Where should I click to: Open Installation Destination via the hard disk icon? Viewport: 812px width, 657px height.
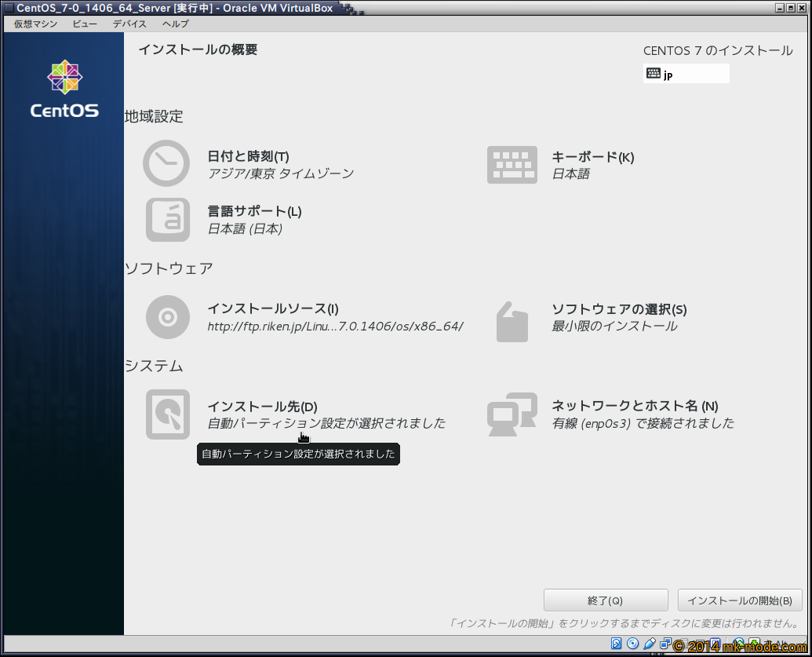pos(167,414)
